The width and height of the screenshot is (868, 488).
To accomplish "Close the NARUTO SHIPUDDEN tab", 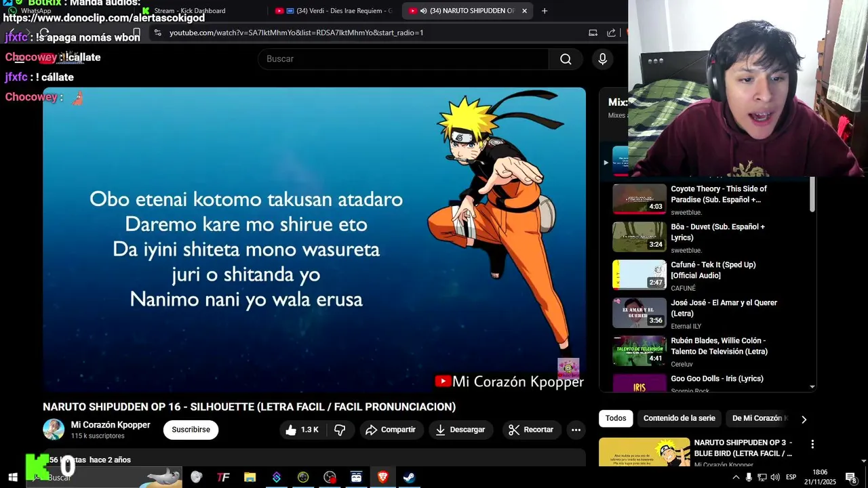I will pyautogui.click(x=524, y=11).
